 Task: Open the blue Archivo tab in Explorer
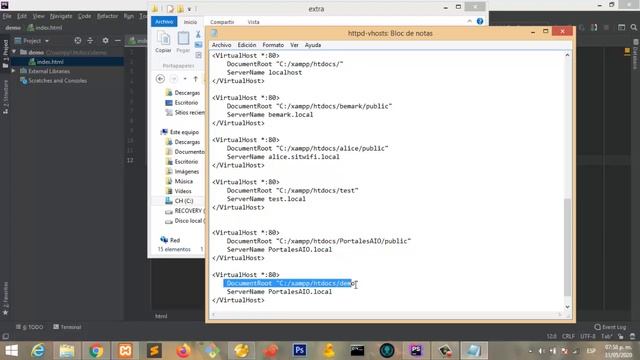[x=164, y=22]
